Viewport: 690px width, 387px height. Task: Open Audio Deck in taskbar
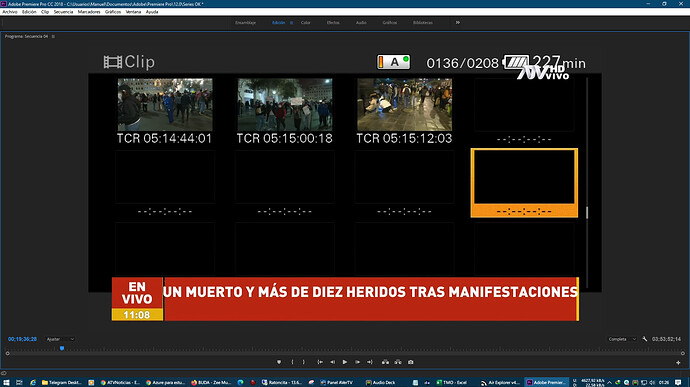pos(381,383)
